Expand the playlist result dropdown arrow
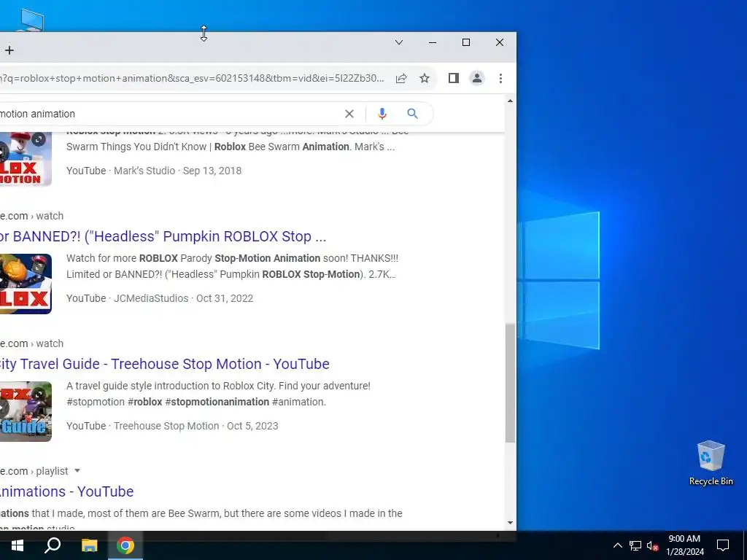The image size is (747, 560). (x=77, y=471)
